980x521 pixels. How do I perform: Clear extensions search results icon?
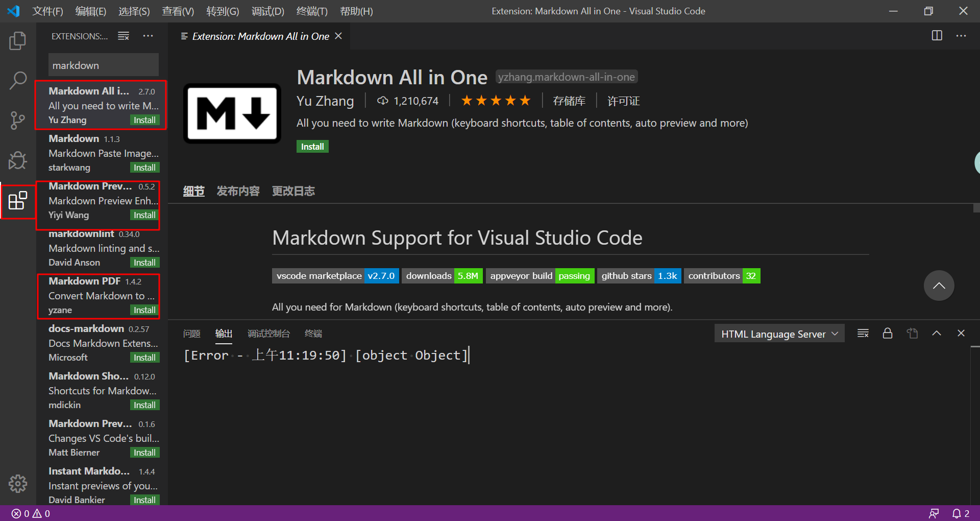[124, 36]
